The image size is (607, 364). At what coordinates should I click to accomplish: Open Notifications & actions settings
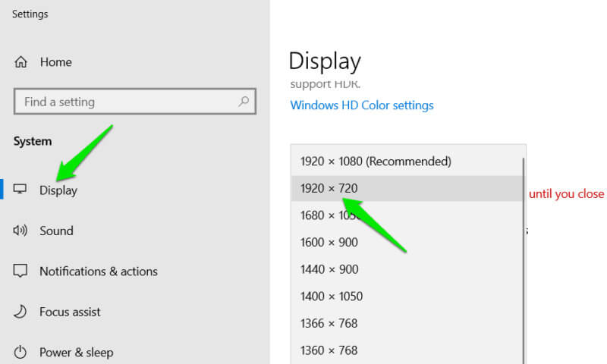click(99, 271)
